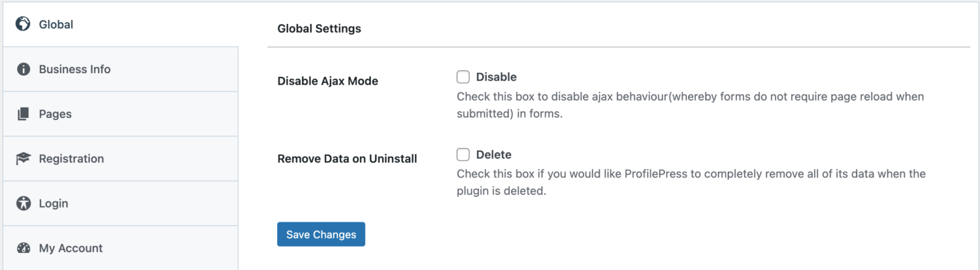Click the gauge icon beside My Account
Screen dimensions: 980x270
point(24,248)
